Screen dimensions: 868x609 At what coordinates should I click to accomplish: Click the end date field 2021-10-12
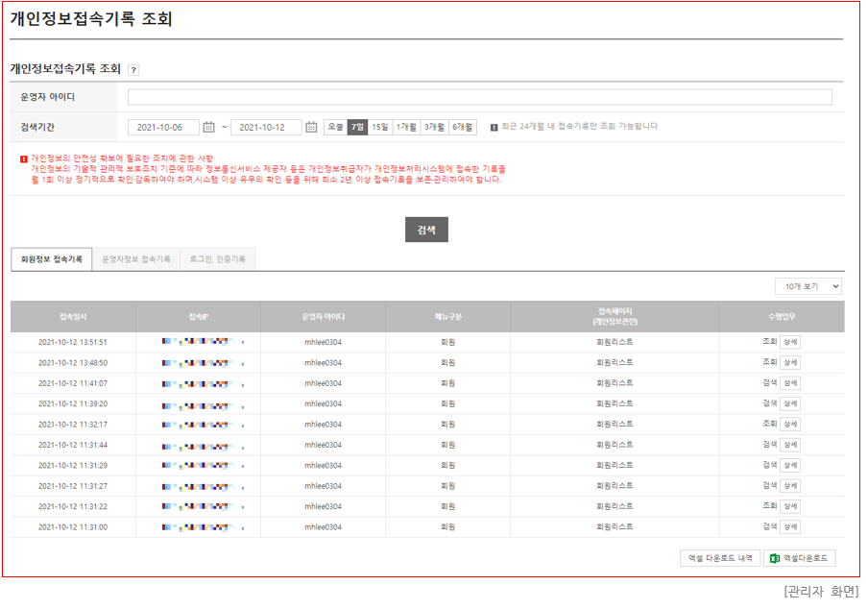pos(266,128)
